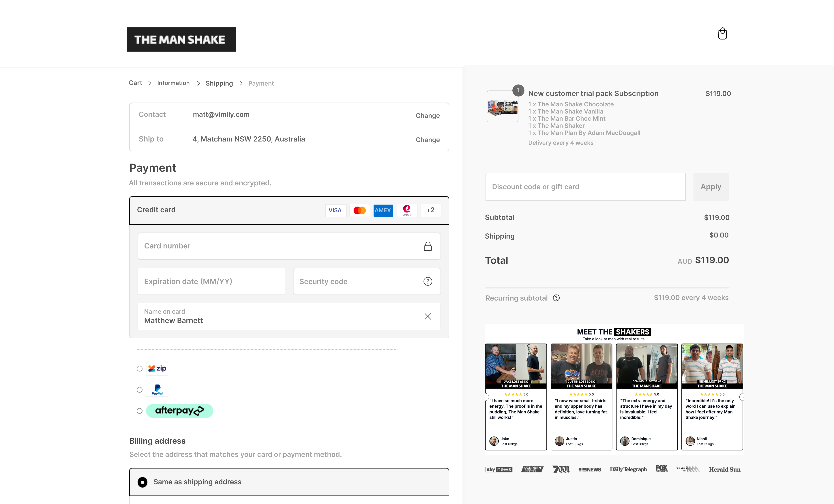Select the Zip payment radio button
834x504 pixels.
[139, 369]
